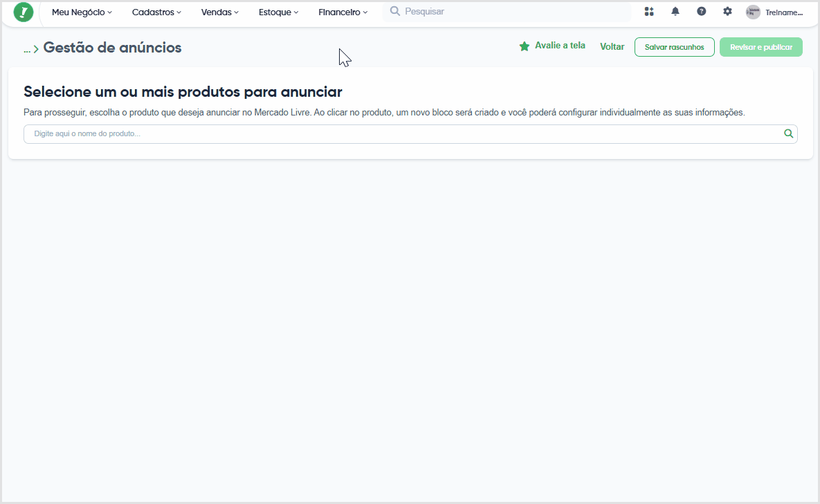Click the green star rating icon
The image size is (820, 504).
pos(524,46)
